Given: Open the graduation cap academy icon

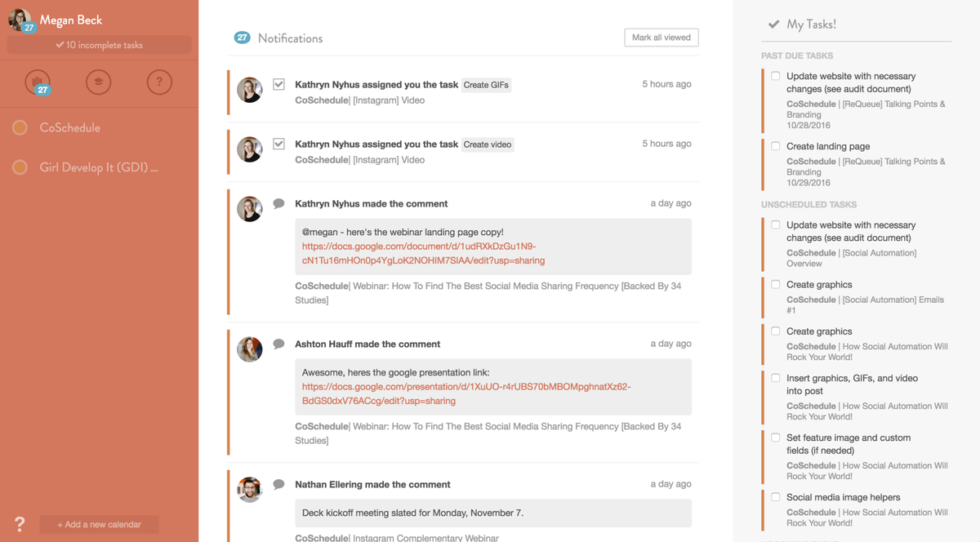Looking at the screenshot, I should pos(99,82).
